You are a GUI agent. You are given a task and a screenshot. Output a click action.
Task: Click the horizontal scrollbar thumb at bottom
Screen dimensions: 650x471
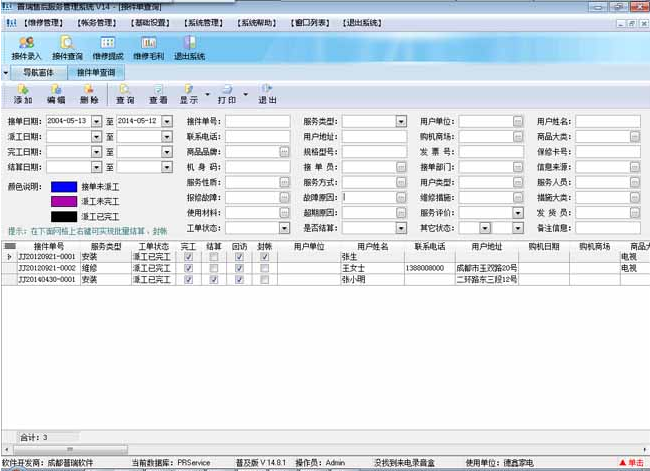point(70,449)
